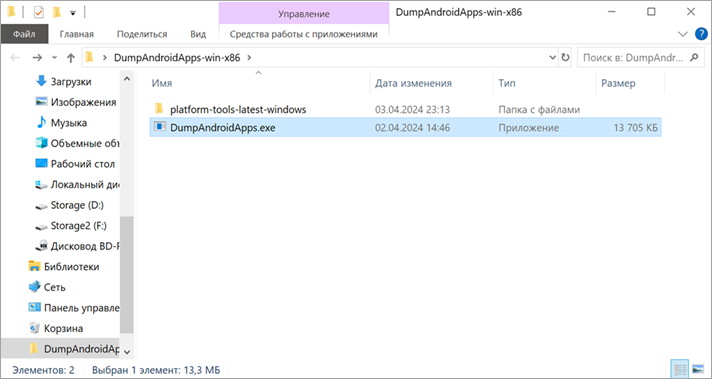This screenshot has height=379, width=712.
Task: Open the Файл ribbon tab
Action: [24, 34]
